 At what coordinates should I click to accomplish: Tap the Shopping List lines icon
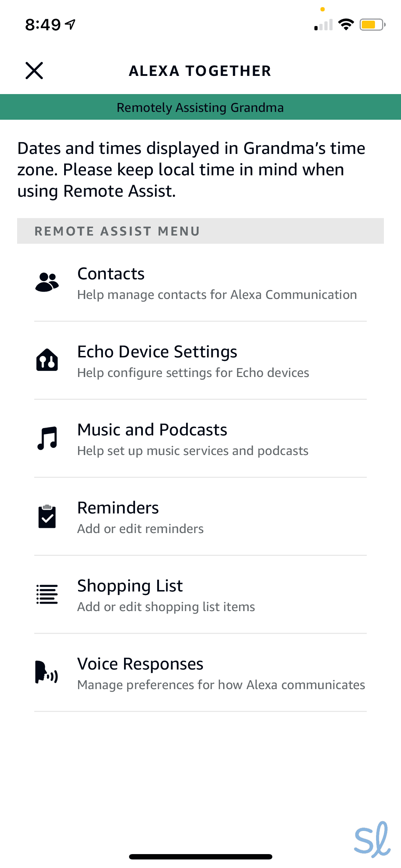coord(47,594)
